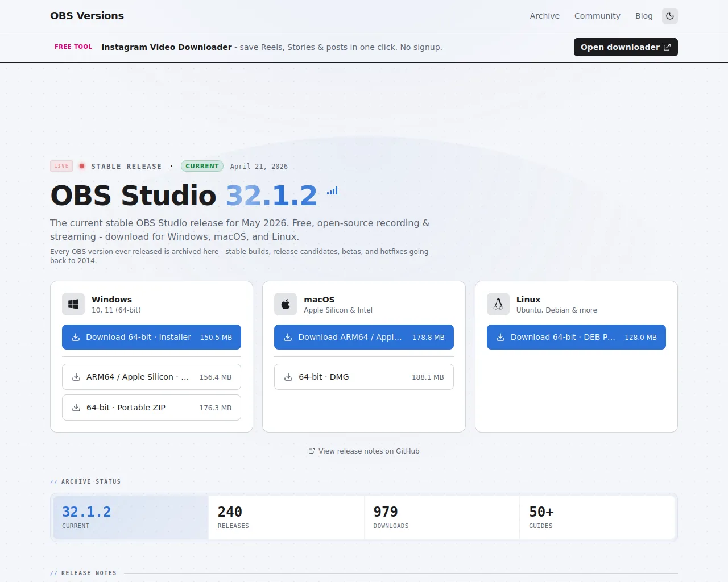Click the download icon in Linux DEB button
The image size is (728, 582).
coord(500,337)
